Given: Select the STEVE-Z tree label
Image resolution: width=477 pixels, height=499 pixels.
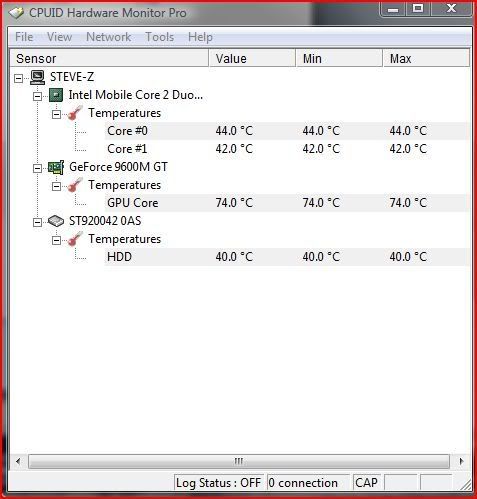Looking at the screenshot, I should [72, 77].
